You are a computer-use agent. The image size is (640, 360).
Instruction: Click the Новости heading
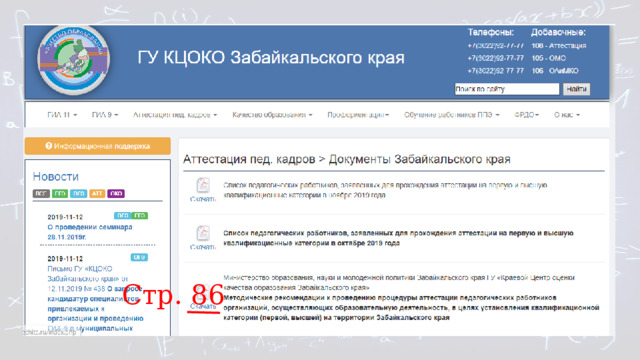click(56, 177)
